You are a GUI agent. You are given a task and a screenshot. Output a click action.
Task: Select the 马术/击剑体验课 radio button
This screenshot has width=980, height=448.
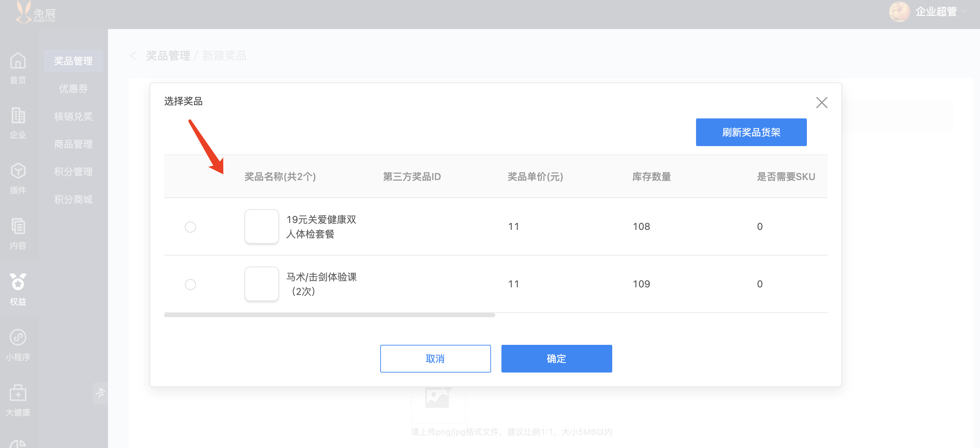(x=190, y=285)
